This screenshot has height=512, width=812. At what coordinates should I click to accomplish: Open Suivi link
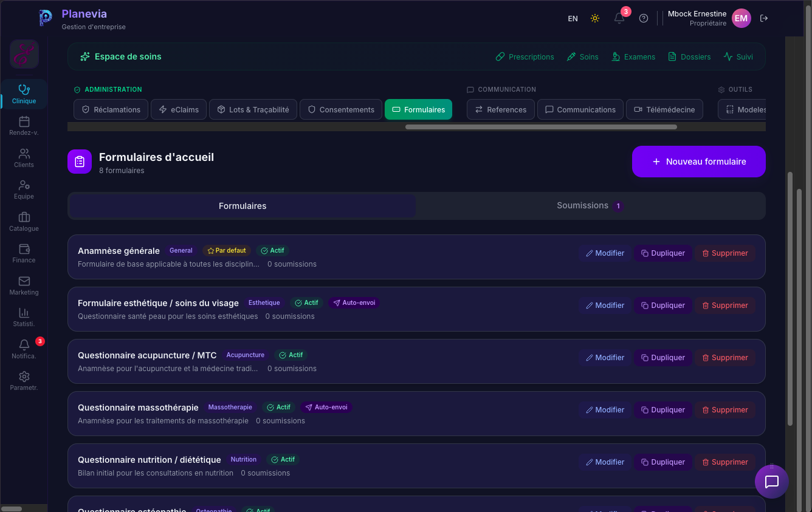pos(738,56)
